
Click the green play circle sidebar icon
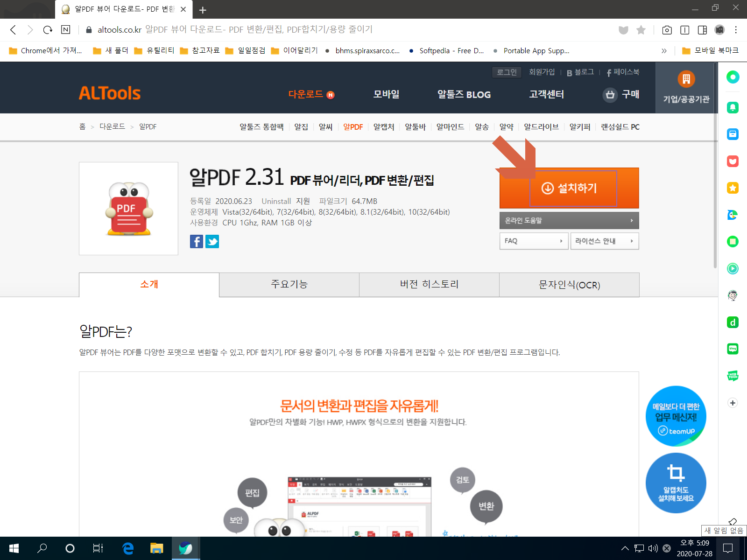coord(733,268)
